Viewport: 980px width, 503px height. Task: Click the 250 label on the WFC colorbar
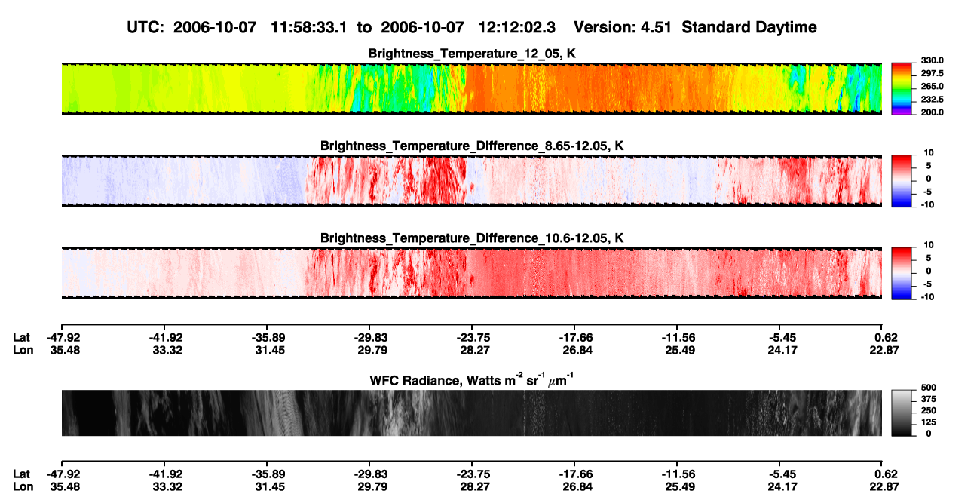929,411
